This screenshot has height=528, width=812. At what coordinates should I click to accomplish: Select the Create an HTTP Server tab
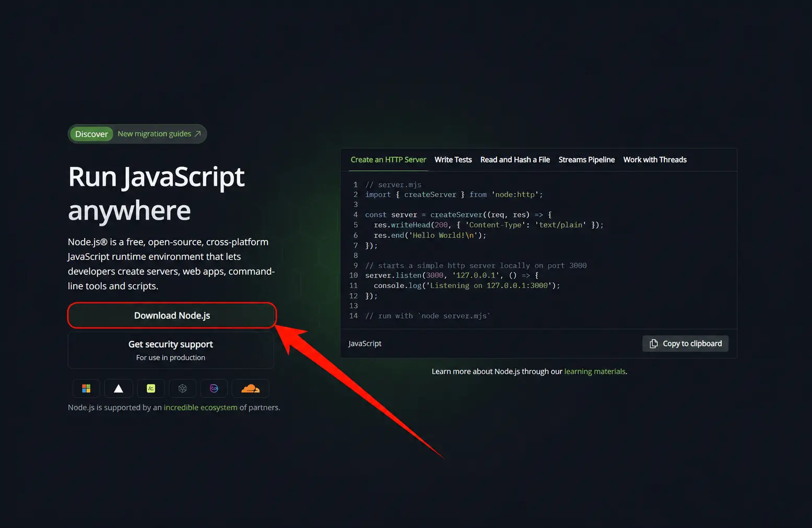click(x=389, y=160)
